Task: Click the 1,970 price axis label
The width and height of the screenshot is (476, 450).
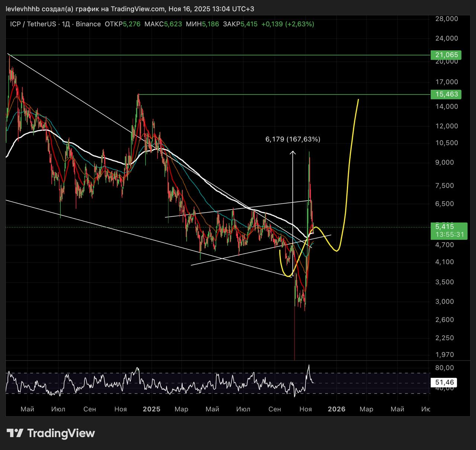Action: pos(444,355)
